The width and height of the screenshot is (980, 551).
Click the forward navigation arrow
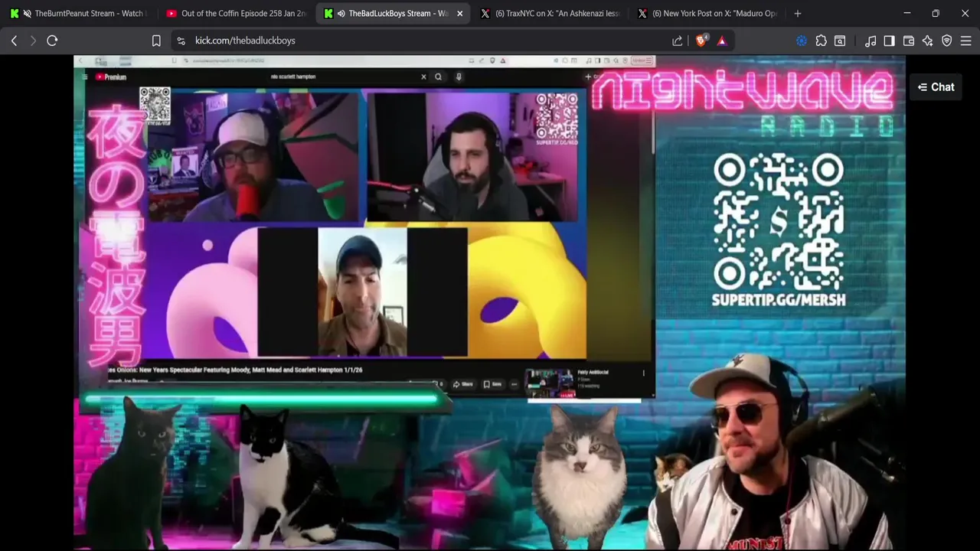(x=33, y=41)
